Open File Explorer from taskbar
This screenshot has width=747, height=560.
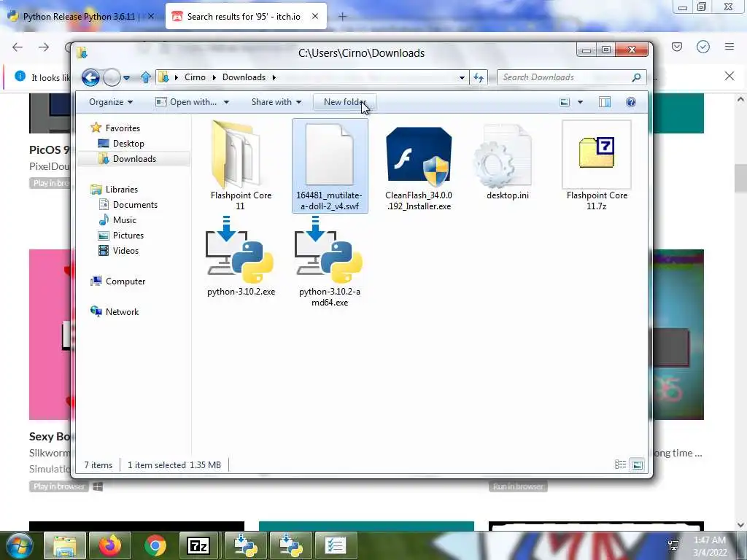pos(65,545)
